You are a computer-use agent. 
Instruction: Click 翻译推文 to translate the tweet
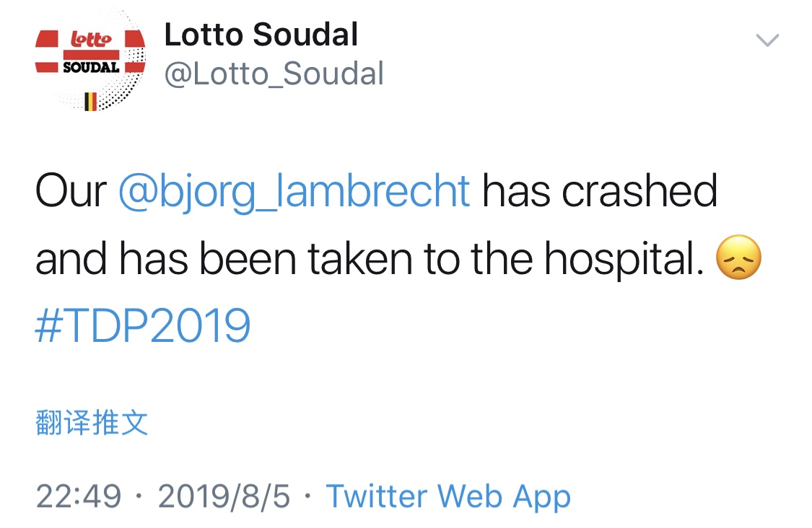[x=92, y=422]
